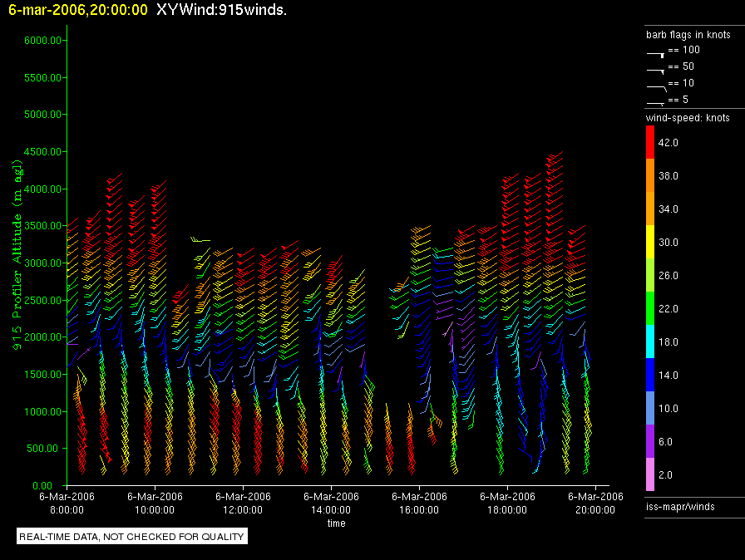Image resolution: width=745 pixels, height=560 pixels.
Task: Click the '== 10' barb legend value
Action: (x=681, y=83)
